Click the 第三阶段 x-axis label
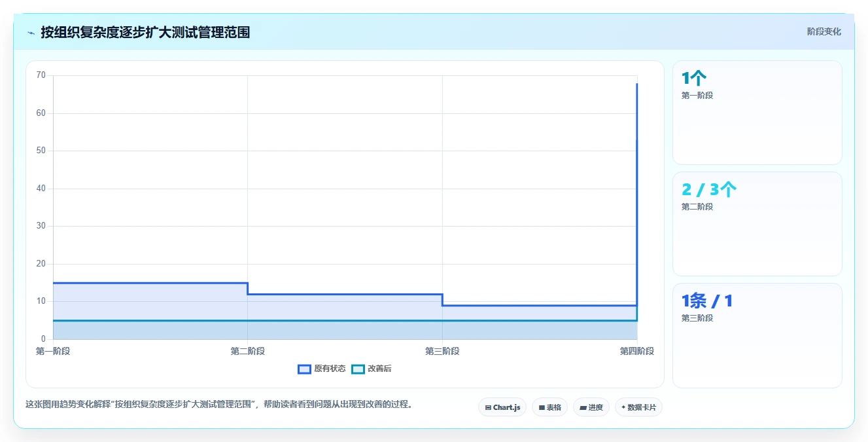This screenshot has width=868, height=442. (442, 352)
